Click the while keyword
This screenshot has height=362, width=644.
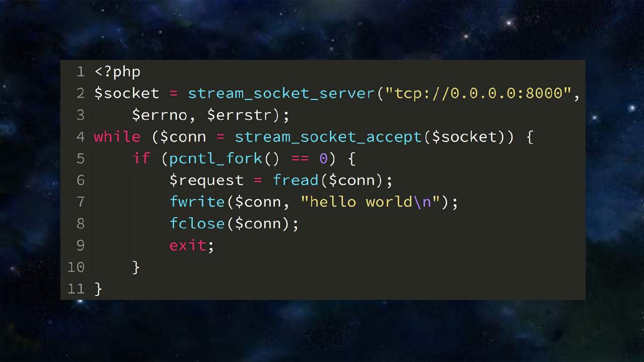117,137
